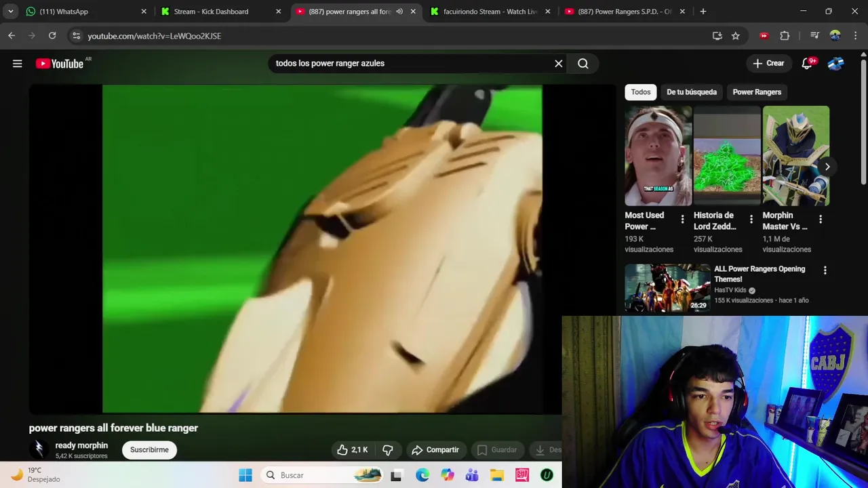Image resolution: width=868 pixels, height=488 pixels.
Task: Click the Suscribirme button
Action: (x=149, y=449)
